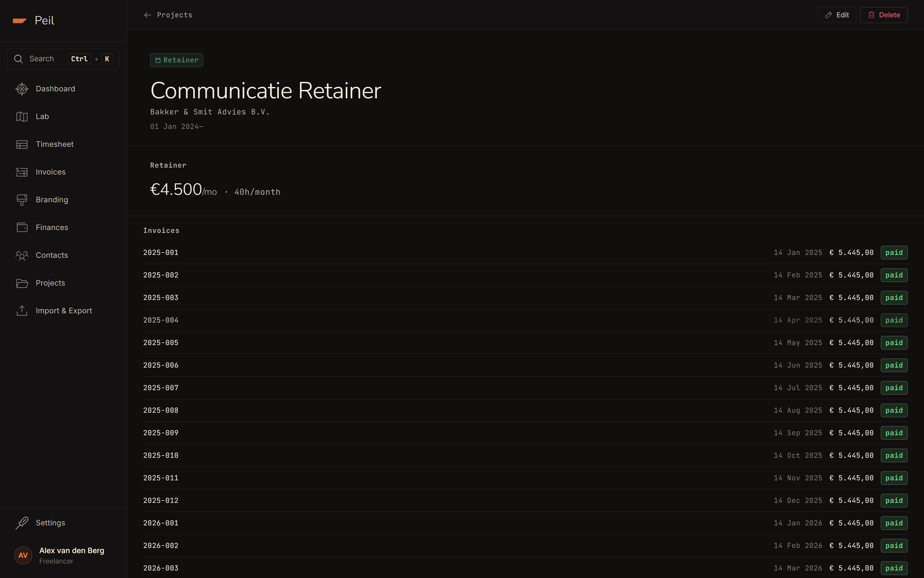The image size is (924, 578).
Task: Click the Settings wrench icon
Action: coord(22,523)
